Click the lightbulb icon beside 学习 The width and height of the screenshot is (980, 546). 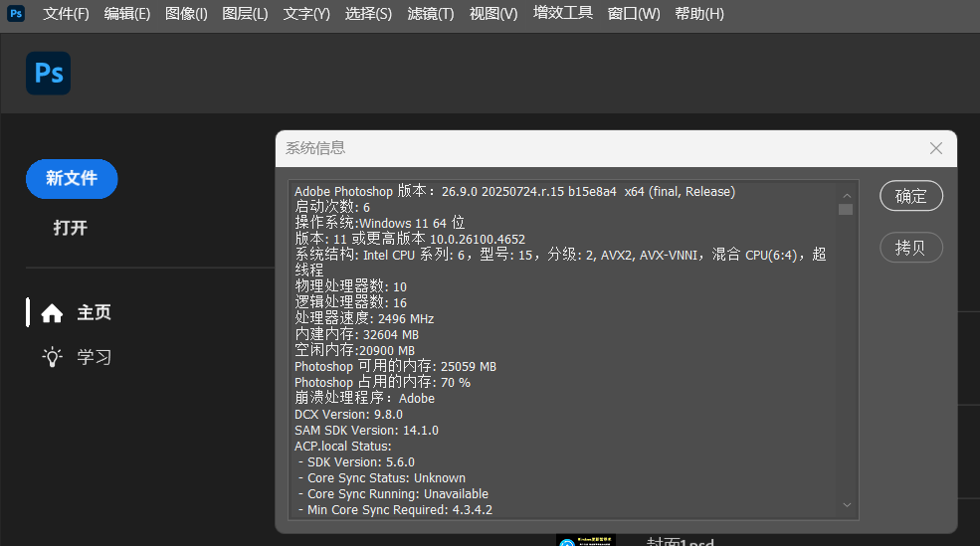52,357
